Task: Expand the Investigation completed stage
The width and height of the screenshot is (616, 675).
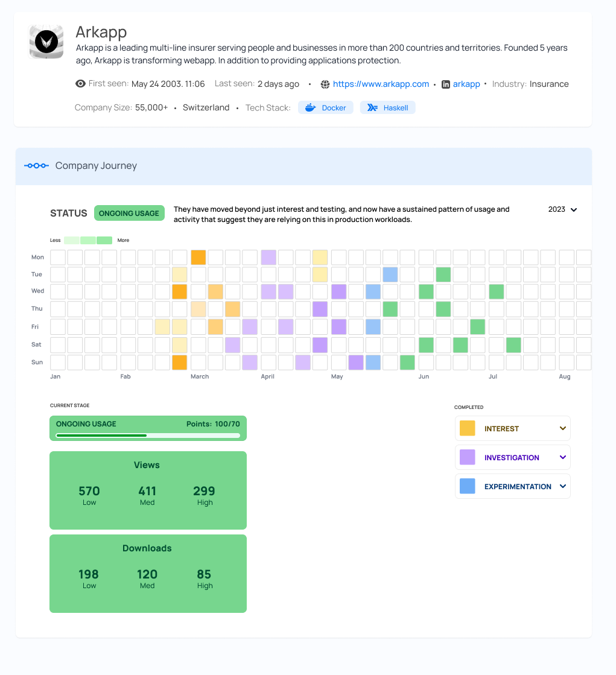Action: (x=562, y=457)
